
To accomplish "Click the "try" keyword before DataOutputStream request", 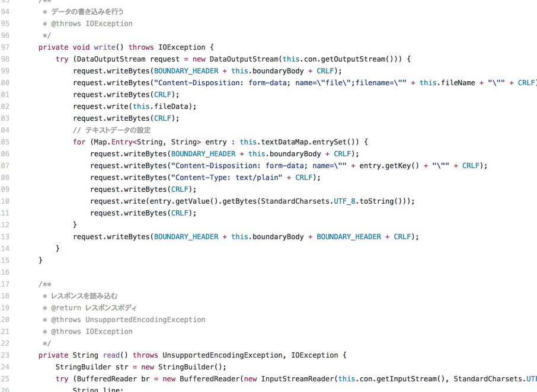I will pos(62,59).
